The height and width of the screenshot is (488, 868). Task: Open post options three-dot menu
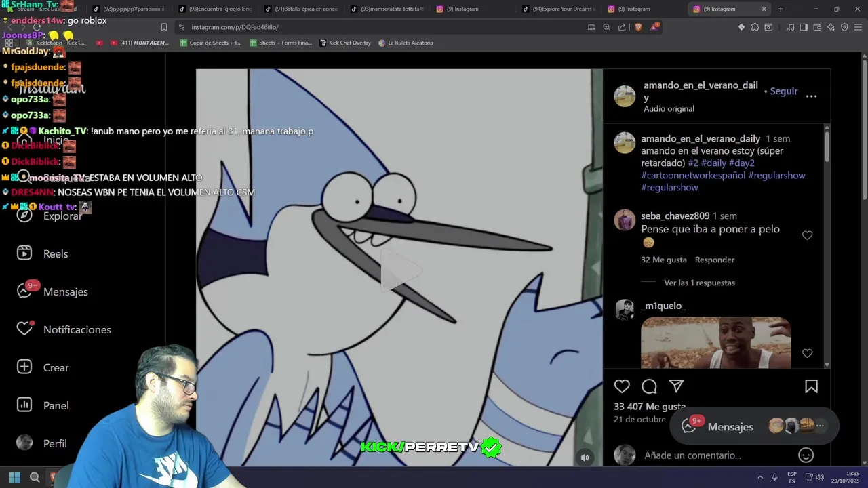[x=811, y=96]
